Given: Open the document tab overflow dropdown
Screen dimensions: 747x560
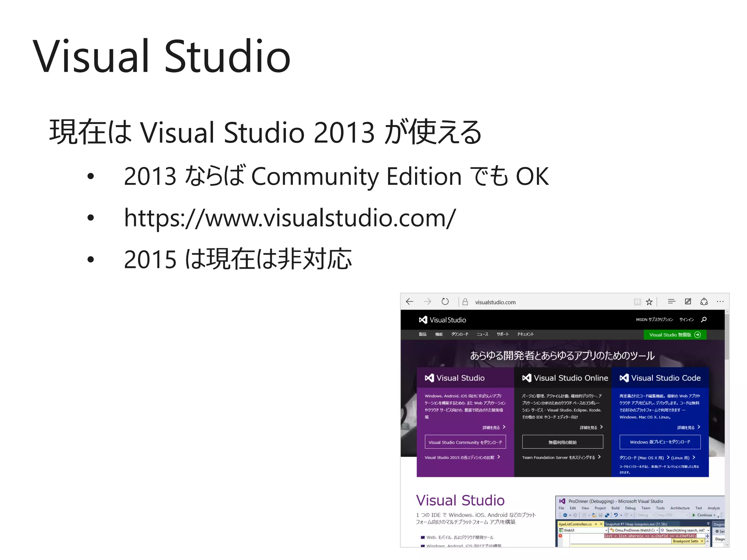Looking at the screenshot, I should [708, 524].
